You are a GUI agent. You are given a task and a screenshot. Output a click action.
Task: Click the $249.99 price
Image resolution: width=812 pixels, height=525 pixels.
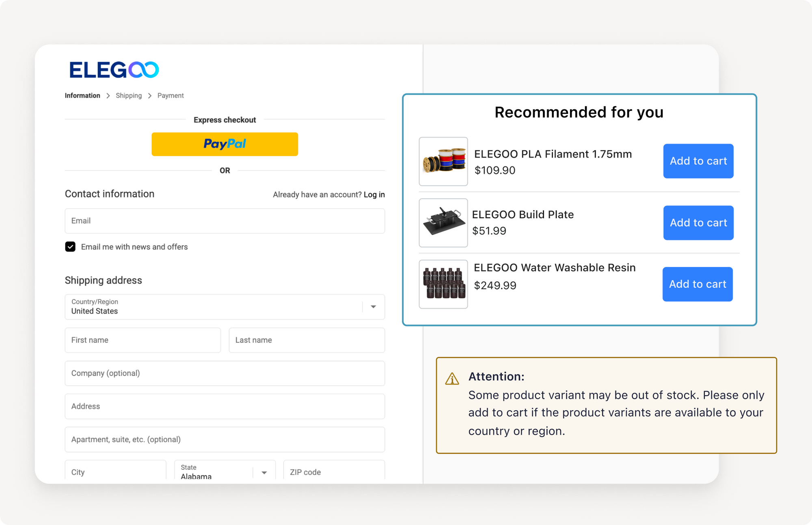coord(495,286)
